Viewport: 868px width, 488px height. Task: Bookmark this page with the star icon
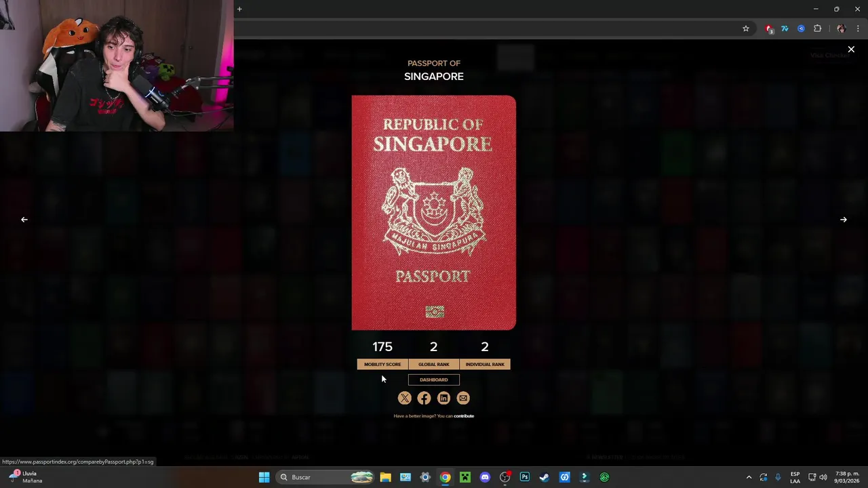click(x=746, y=28)
